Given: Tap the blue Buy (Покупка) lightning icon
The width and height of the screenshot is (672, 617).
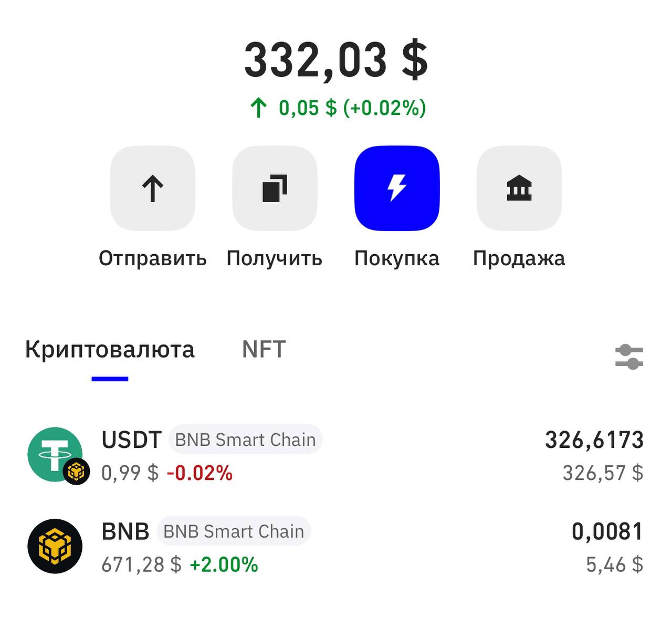Looking at the screenshot, I should 397,188.
